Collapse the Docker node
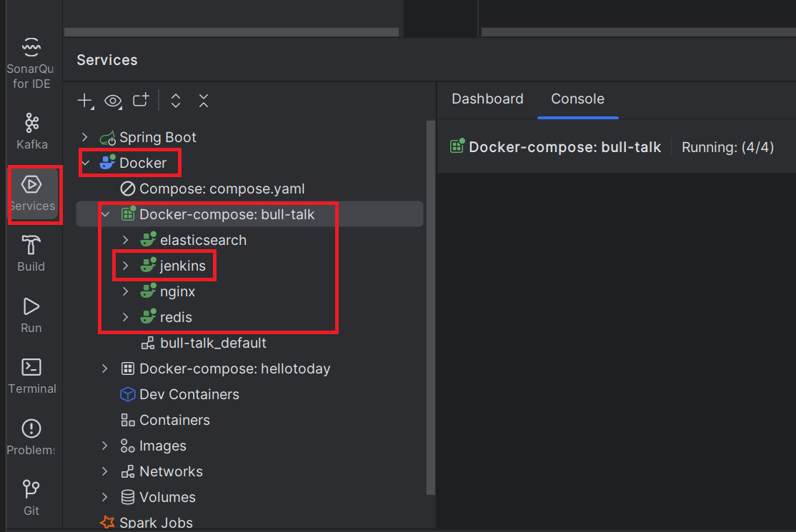The height and width of the screenshot is (532, 796). [85, 163]
